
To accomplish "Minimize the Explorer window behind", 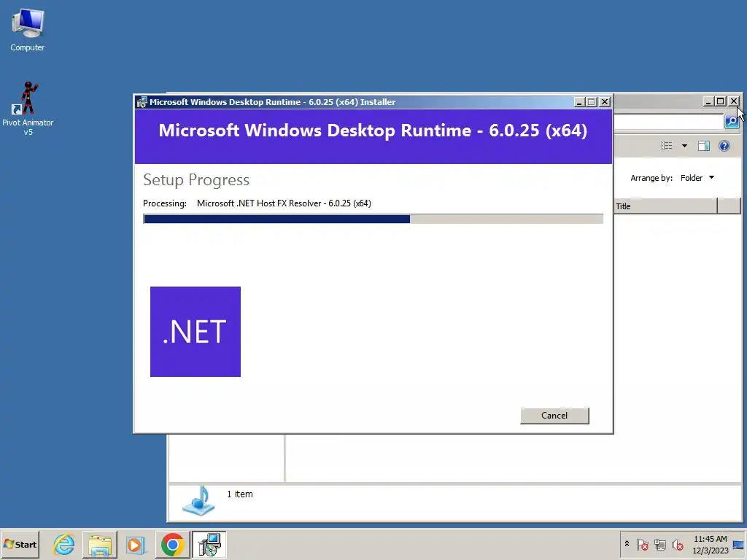I will pyautogui.click(x=708, y=101).
